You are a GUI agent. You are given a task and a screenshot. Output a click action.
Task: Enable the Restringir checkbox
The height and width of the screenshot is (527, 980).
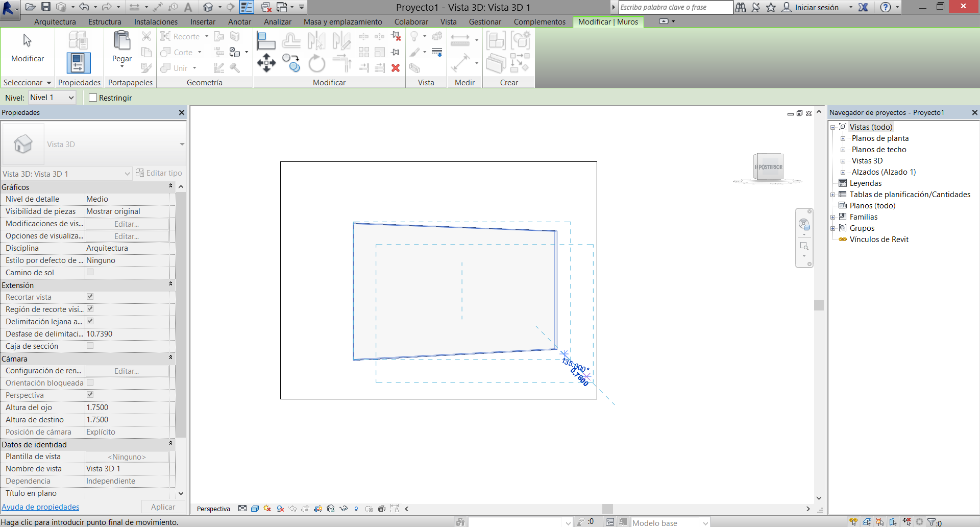click(x=93, y=98)
